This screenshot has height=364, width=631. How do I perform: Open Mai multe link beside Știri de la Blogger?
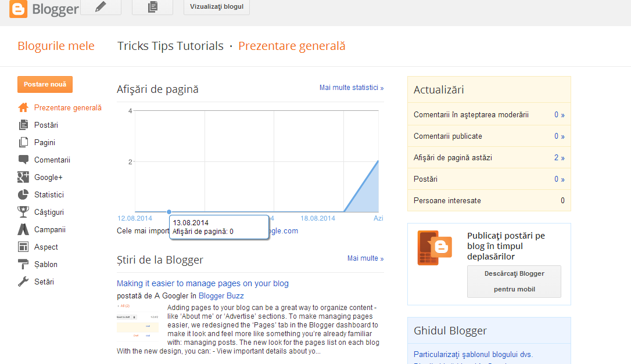365,258
